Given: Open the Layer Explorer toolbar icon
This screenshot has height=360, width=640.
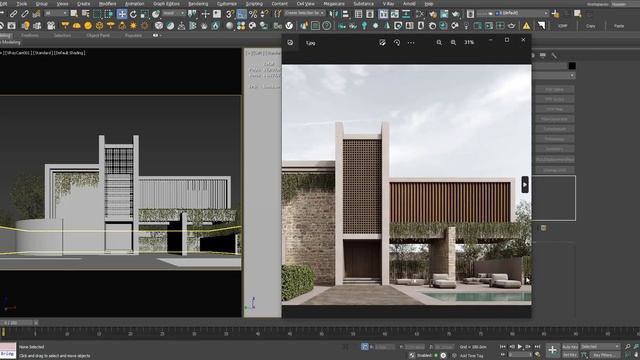Looking at the screenshot, I should 370,14.
